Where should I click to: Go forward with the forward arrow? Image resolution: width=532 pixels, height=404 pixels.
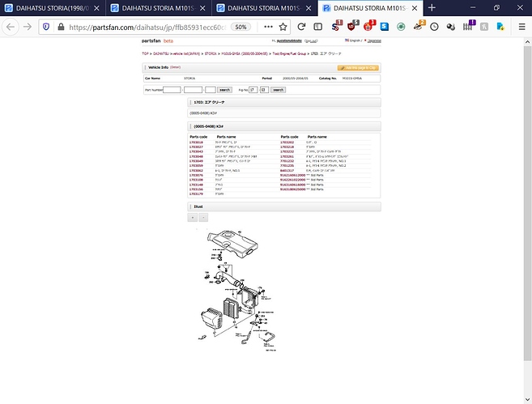(28, 27)
